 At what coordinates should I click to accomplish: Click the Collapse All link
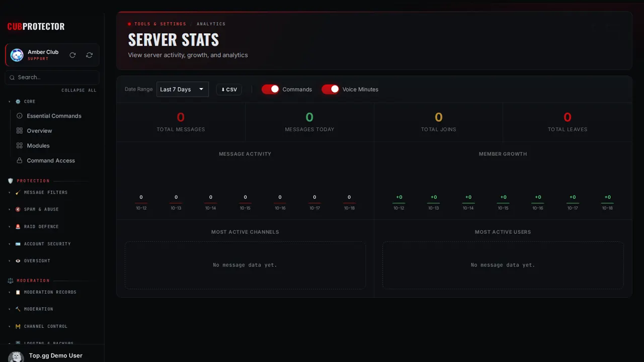(x=79, y=90)
